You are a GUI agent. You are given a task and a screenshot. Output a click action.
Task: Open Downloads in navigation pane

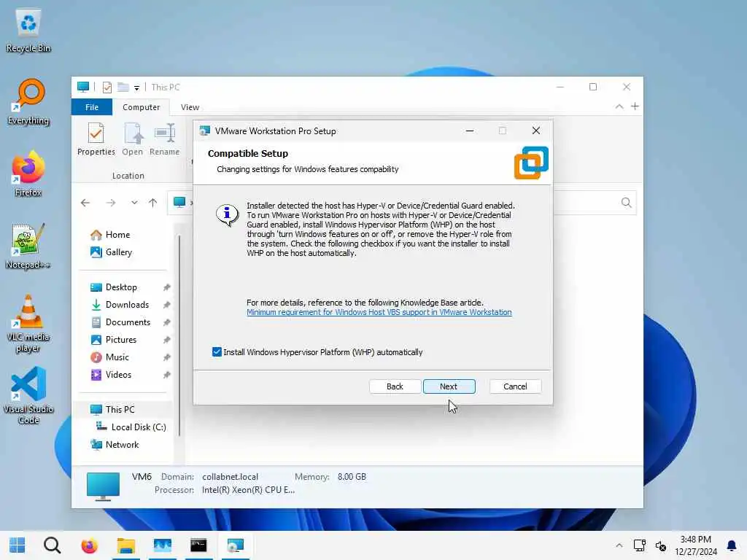point(119,305)
